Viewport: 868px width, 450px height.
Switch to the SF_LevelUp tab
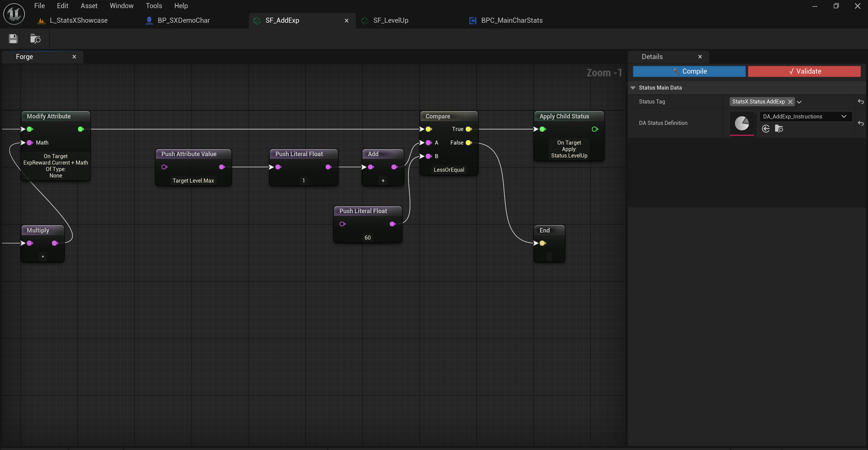click(x=390, y=20)
